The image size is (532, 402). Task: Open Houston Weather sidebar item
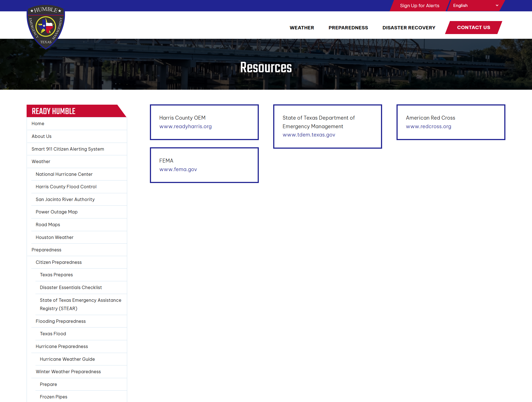click(79, 237)
